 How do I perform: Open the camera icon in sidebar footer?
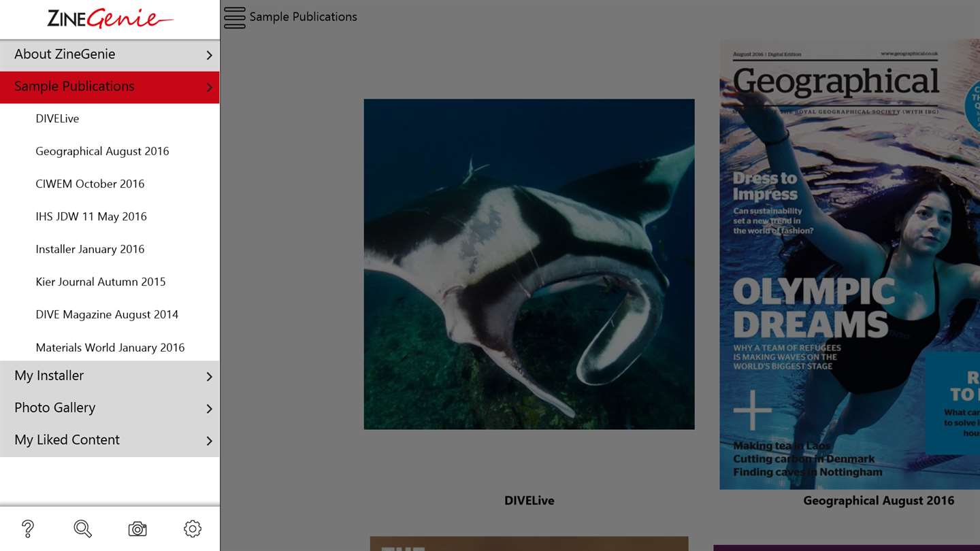click(x=137, y=529)
